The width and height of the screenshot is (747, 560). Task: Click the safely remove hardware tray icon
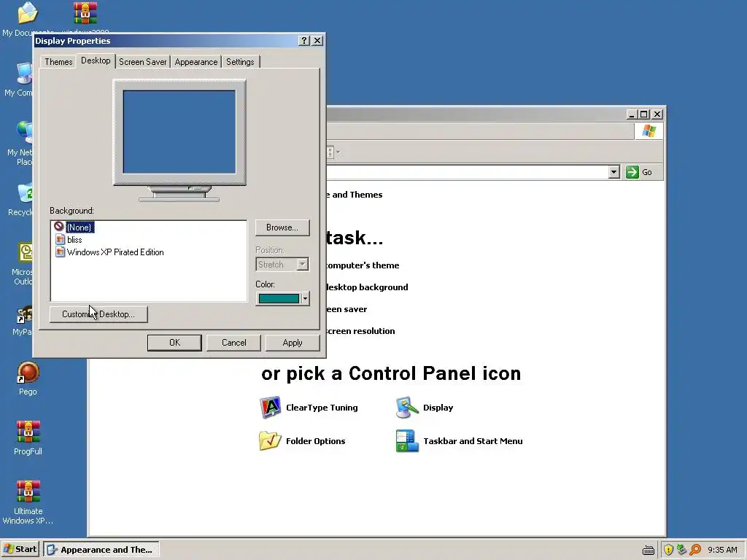(682, 550)
